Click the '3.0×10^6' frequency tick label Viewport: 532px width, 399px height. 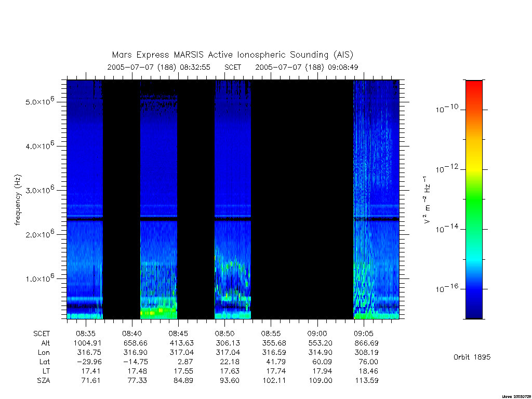point(39,189)
